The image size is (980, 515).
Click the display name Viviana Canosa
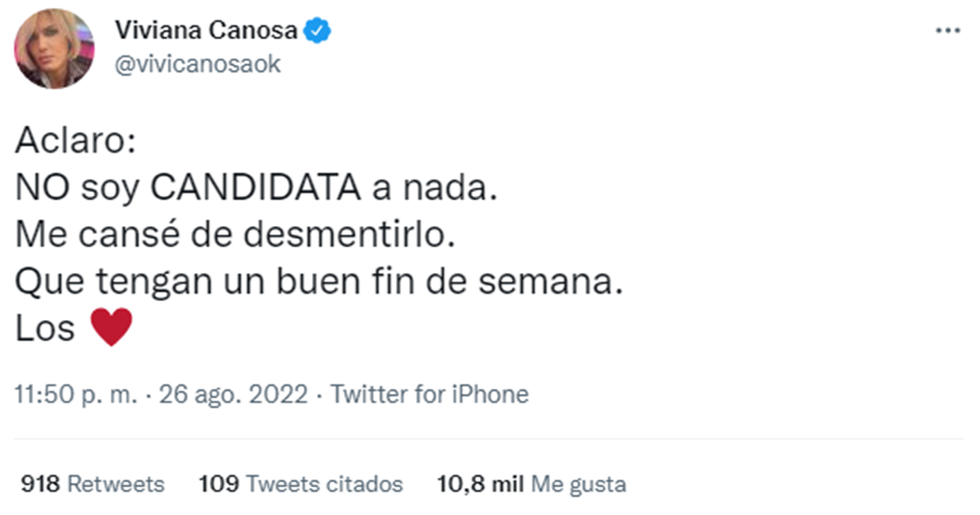[x=208, y=29]
